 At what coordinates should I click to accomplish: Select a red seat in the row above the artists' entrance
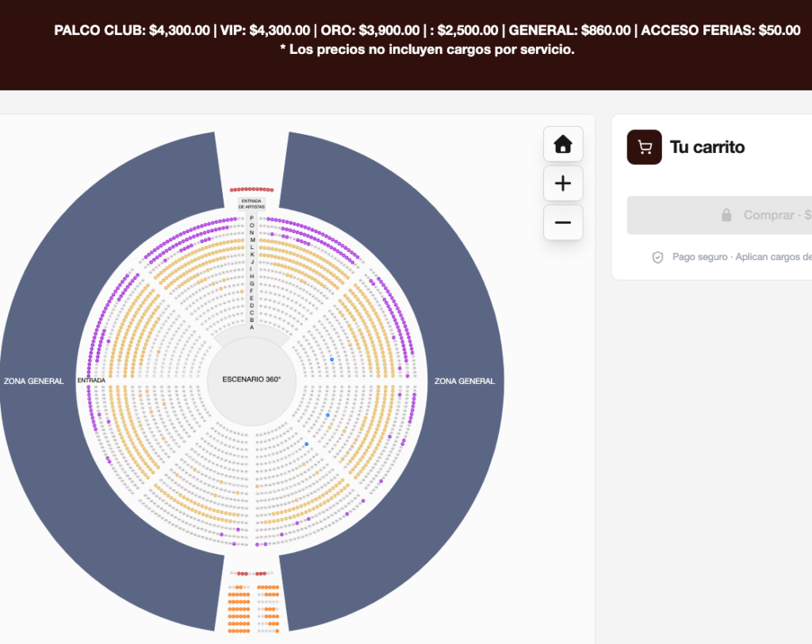tap(251, 190)
